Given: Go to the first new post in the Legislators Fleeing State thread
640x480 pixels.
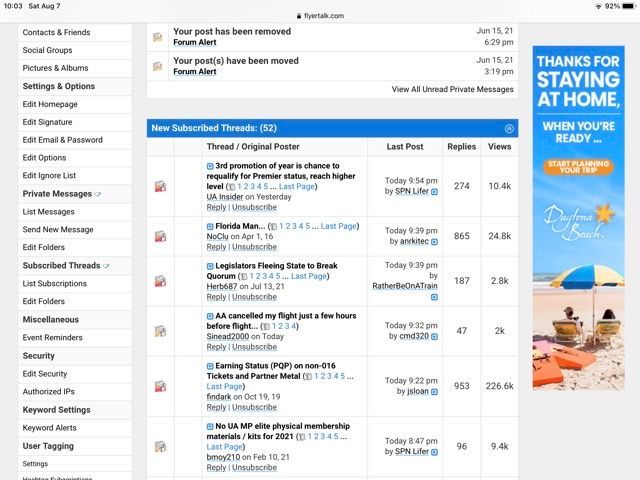Looking at the screenshot, I should point(210,266).
